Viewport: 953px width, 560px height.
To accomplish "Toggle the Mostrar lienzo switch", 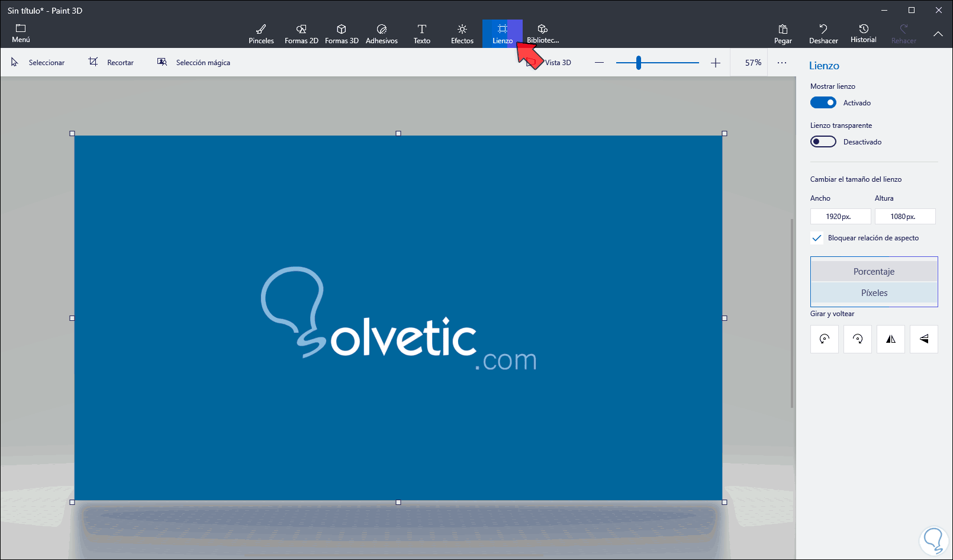I will pyautogui.click(x=823, y=102).
